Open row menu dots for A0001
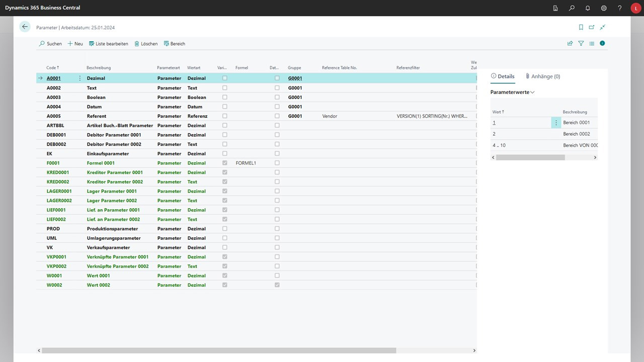The height and width of the screenshot is (362, 644). 79,78
